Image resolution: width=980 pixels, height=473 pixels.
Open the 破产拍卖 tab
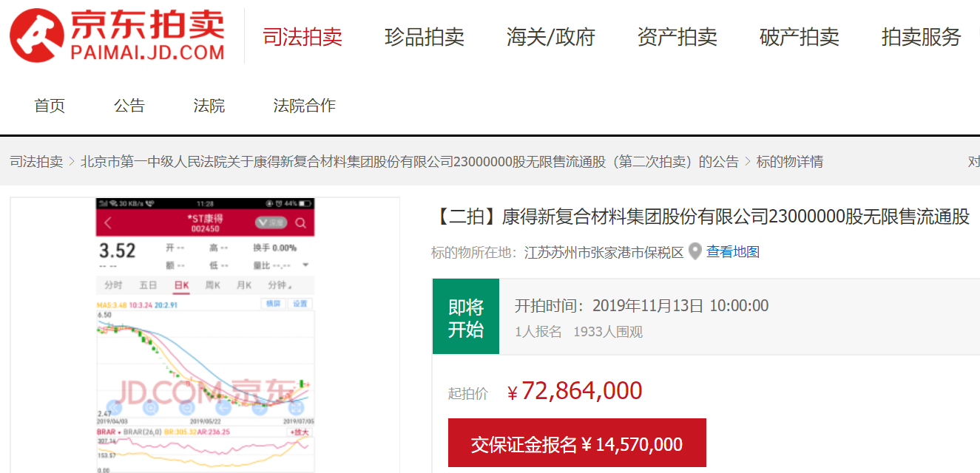coord(800,36)
